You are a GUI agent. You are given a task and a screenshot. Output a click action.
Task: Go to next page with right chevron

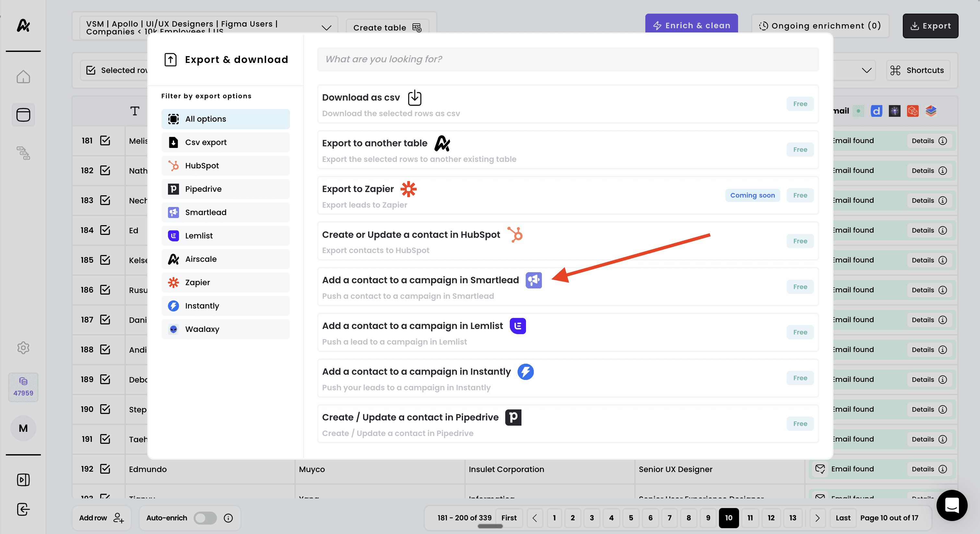click(x=817, y=518)
